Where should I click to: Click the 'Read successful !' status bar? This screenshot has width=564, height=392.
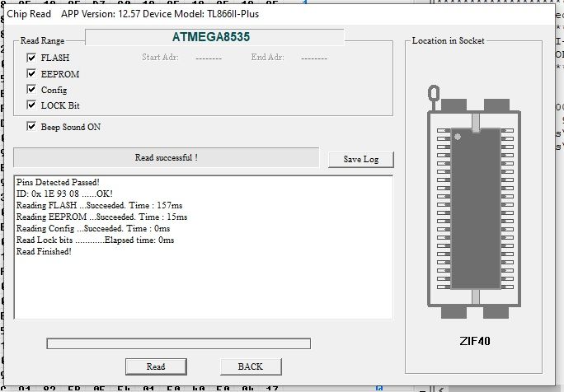[167, 157]
